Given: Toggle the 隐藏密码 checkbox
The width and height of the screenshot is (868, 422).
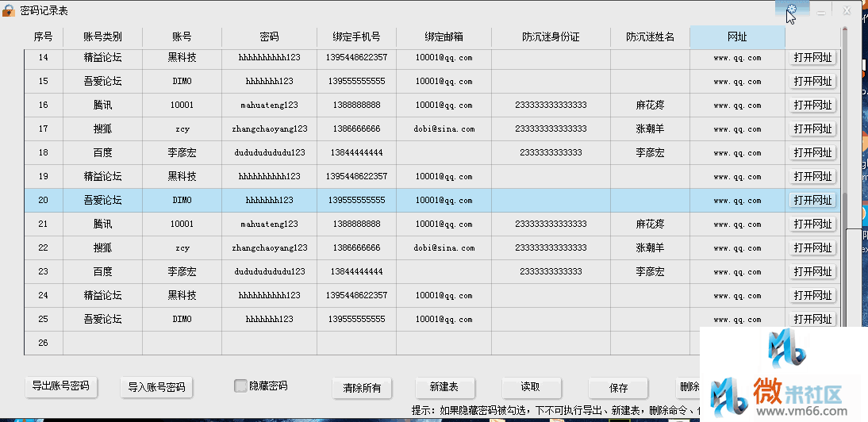Looking at the screenshot, I should 240,386.
